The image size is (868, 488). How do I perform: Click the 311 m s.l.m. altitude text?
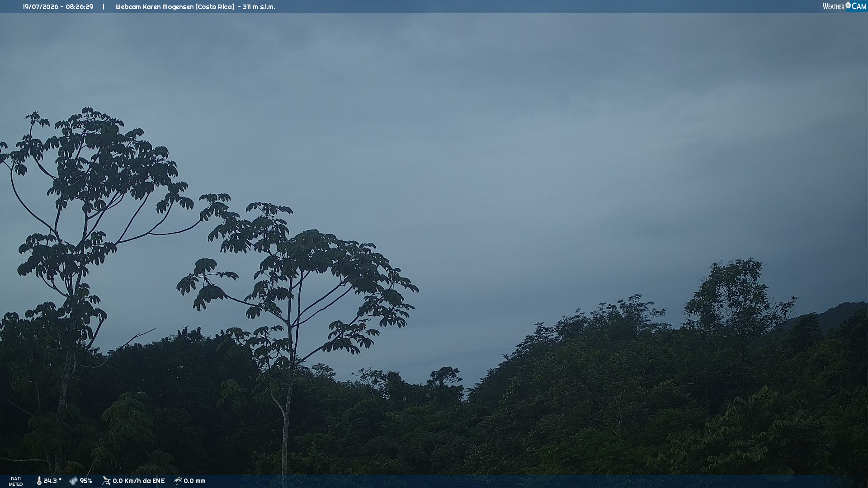259,7
